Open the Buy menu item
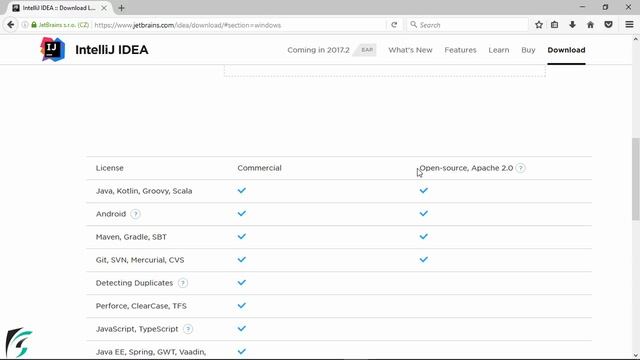Image resolution: width=640 pixels, height=360 pixels. tap(528, 50)
